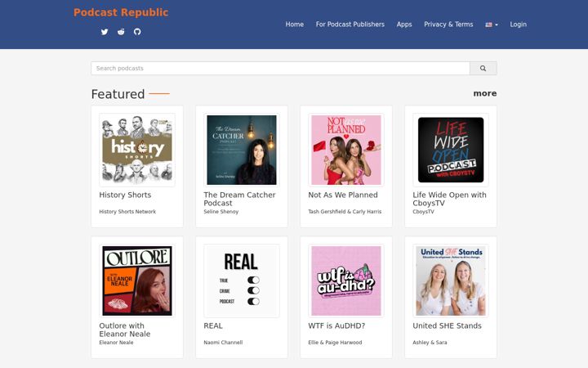Screen dimensions: 588x368
Task: Open For Podcast Publishers page
Action: click(x=350, y=25)
